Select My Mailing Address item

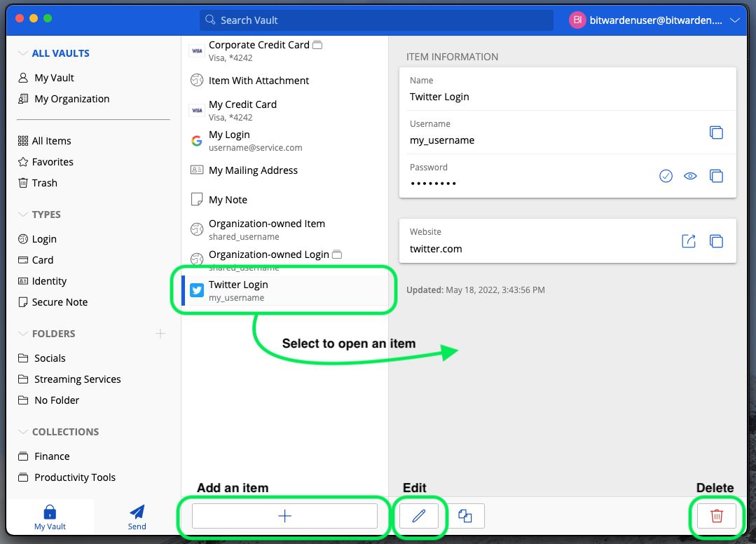pyautogui.click(x=285, y=170)
